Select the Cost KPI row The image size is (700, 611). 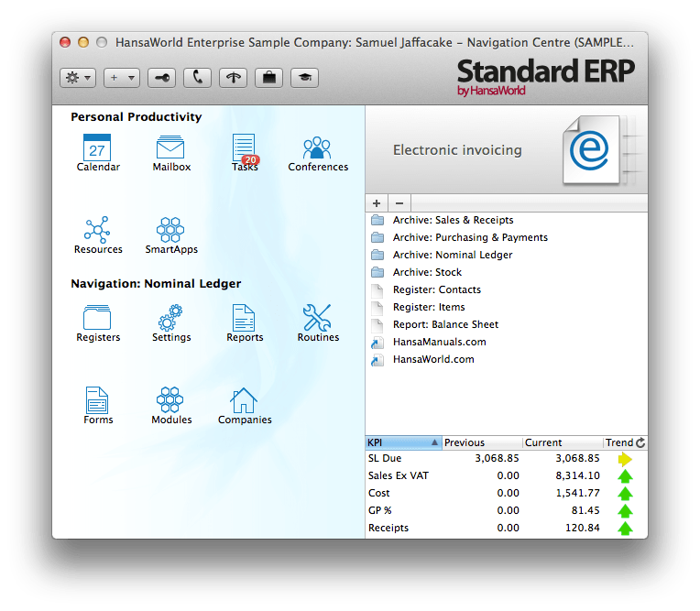coord(507,493)
